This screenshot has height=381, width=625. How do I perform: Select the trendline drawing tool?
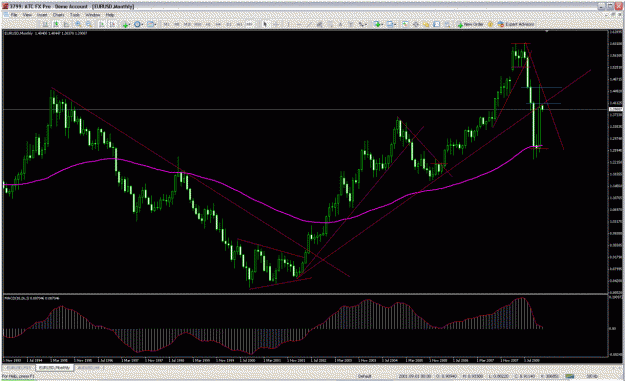(309, 24)
